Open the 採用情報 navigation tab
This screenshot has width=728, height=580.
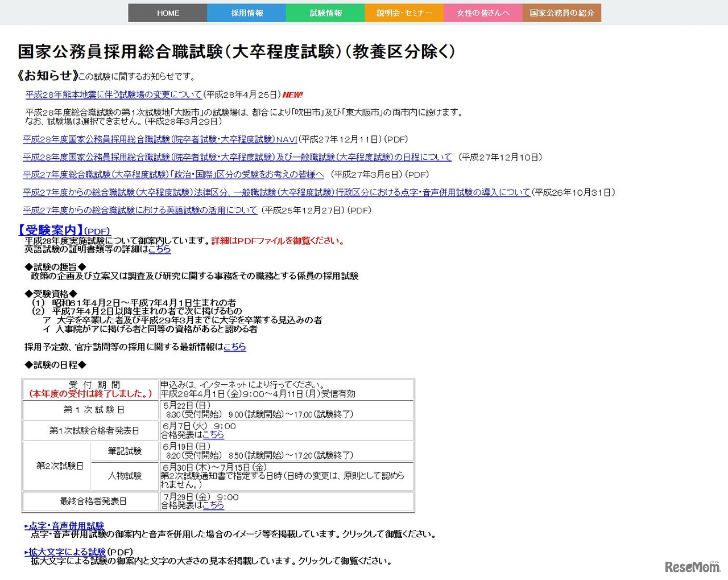(246, 13)
